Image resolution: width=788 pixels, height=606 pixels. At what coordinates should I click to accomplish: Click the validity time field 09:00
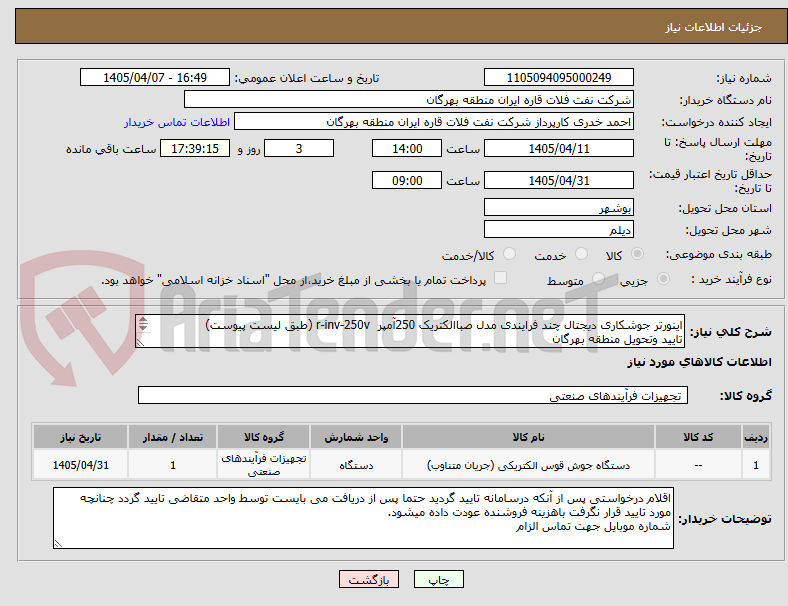pos(407,180)
